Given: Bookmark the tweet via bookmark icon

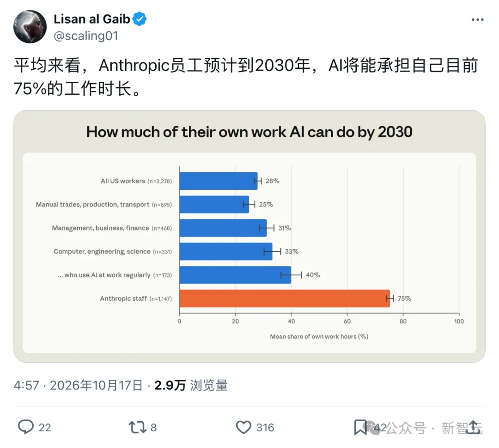Looking at the screenshot, I should (360, 427).
